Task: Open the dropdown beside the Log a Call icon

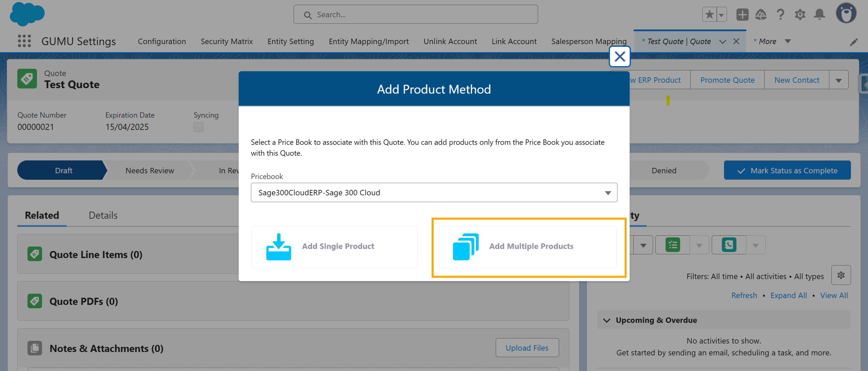Action: (755, 245)
